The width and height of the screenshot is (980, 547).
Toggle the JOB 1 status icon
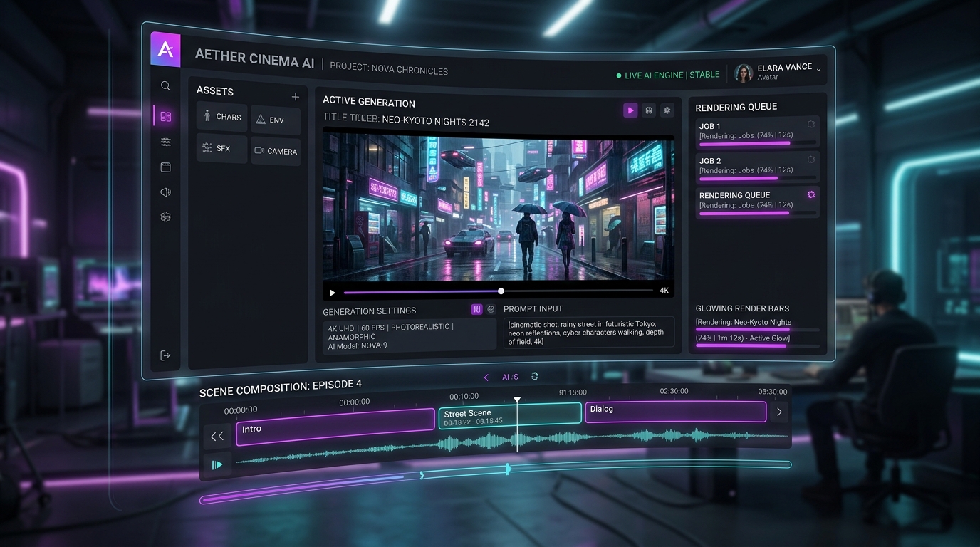tap(810, 125)
